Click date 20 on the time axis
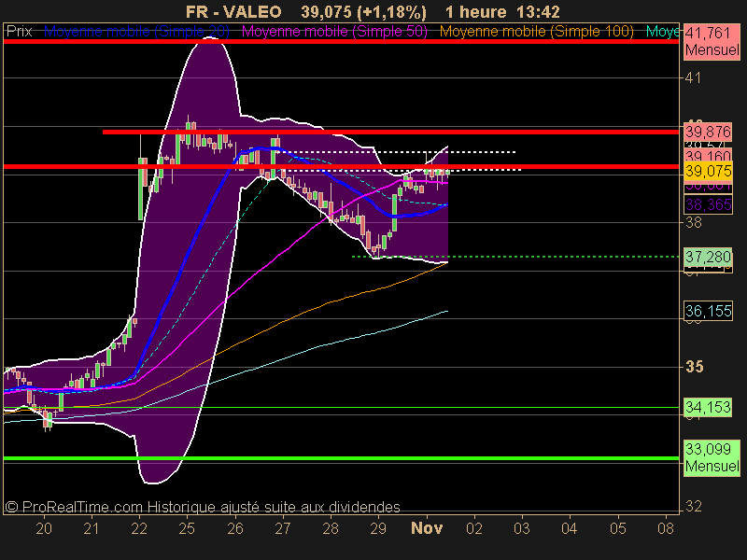747x560 pixels. 44,528
